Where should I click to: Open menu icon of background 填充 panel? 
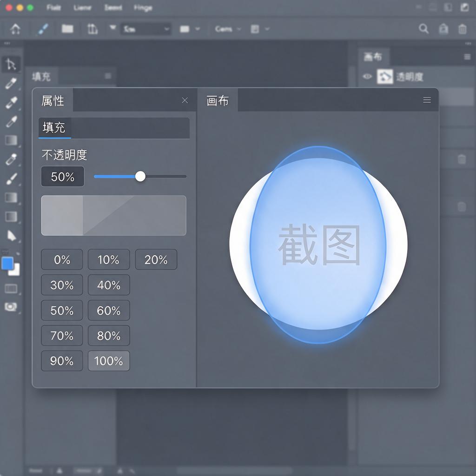point(108,76)
